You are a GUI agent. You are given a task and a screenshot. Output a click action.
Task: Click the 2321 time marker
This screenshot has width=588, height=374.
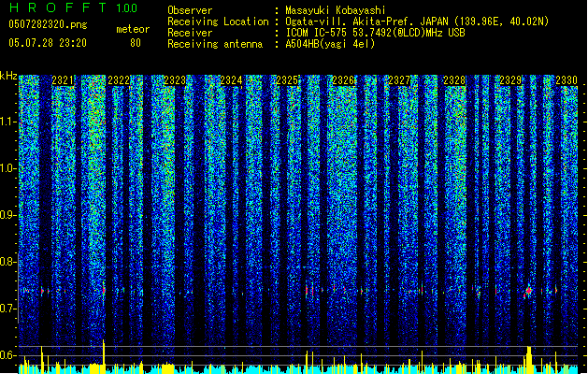(63, 80)
